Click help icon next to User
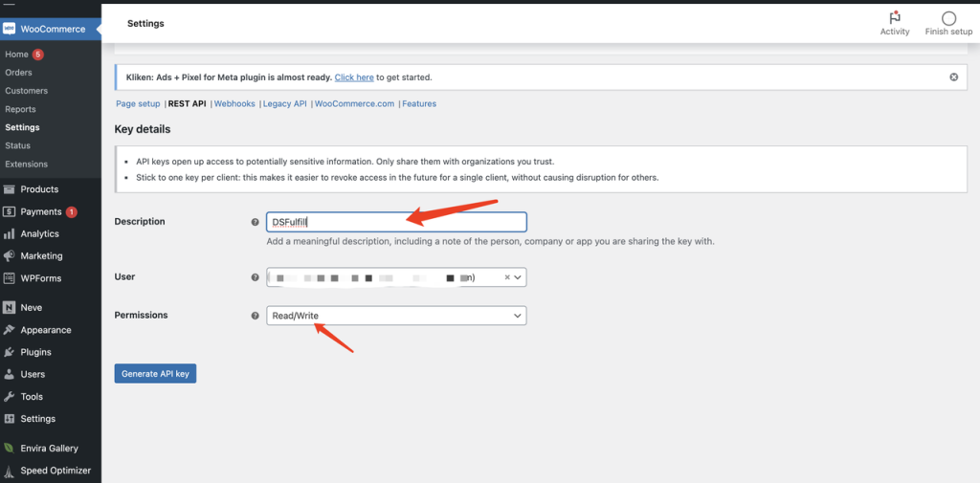The height and width of the screenshot is (483, 980). [255, 277]
